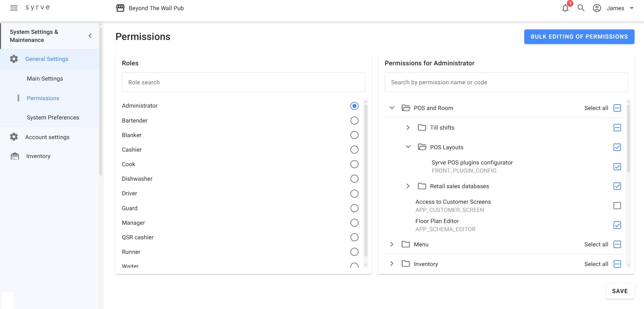This screenshot has height=309, width=644.
Task: Click the Save button
Action: point(620,291)
